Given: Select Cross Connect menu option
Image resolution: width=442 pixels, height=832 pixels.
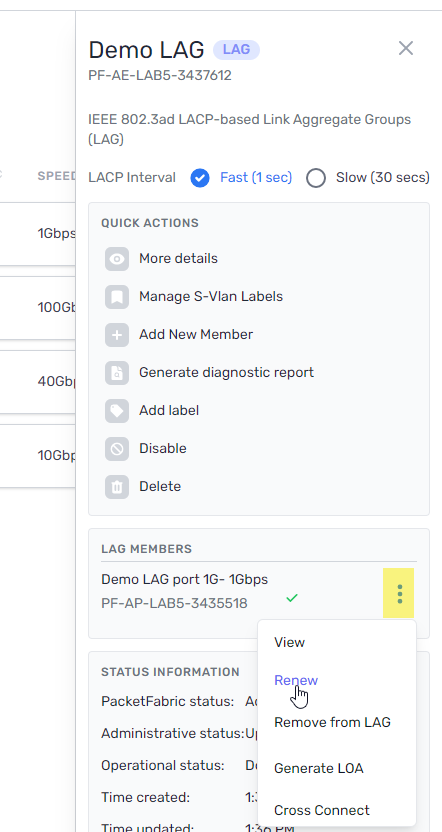Looking at the screenshot, I should point(322,810).
